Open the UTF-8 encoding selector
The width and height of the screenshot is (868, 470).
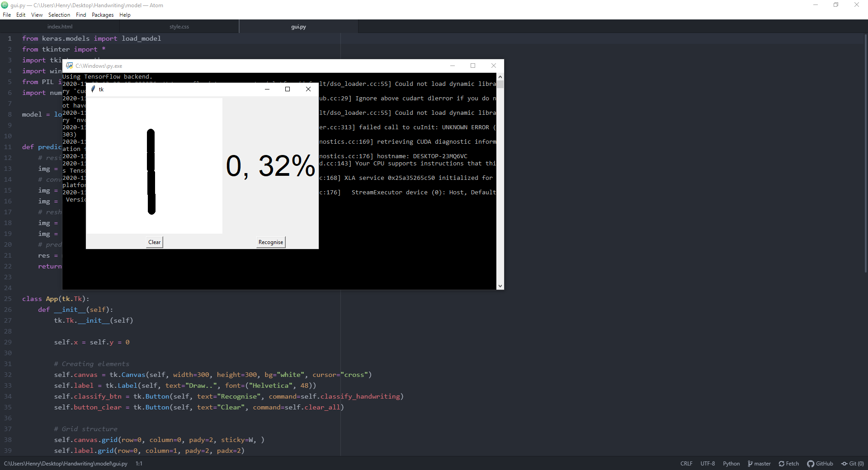708,464
